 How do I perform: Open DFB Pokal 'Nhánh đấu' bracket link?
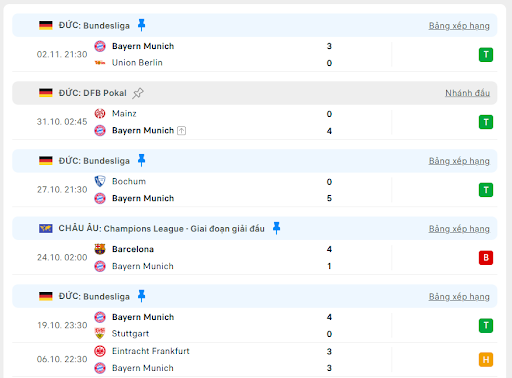pyautogui.click(x=467, y=93)
